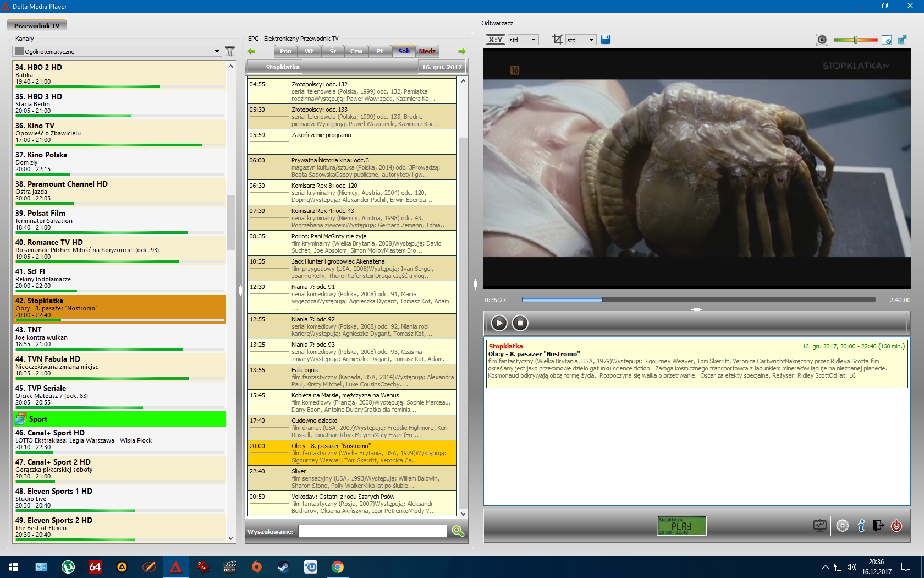The height and width of the screenshot is (578, 924).
Task: Click the exit door icon
Action: (x=878, y=526)
